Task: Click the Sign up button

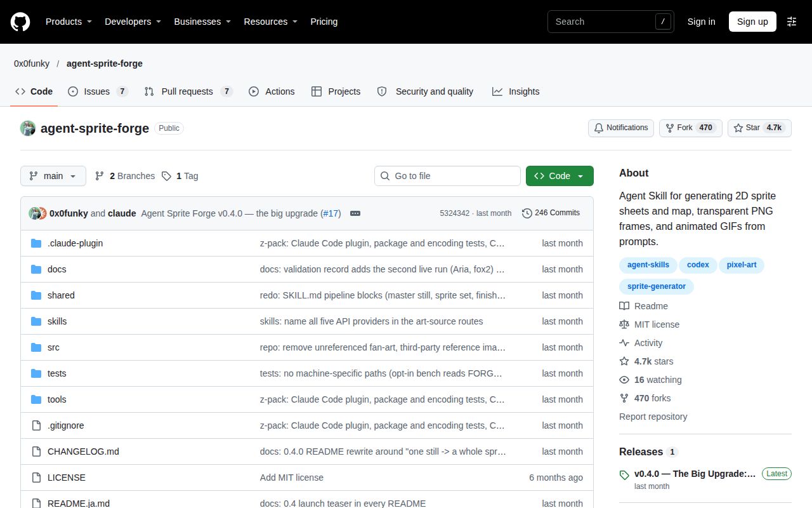Action: coord(752,22)
